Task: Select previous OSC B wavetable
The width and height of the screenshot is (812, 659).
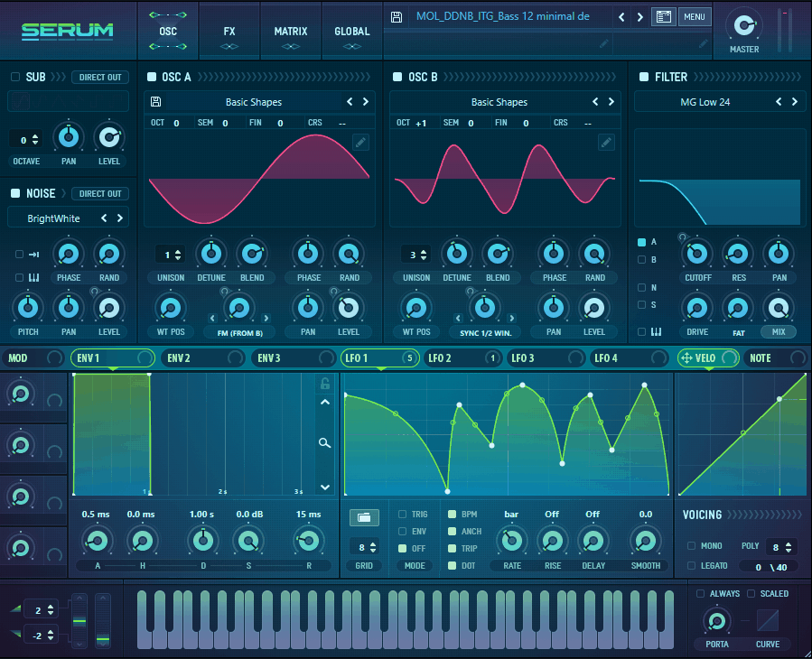Action: [x=595, y=101]
